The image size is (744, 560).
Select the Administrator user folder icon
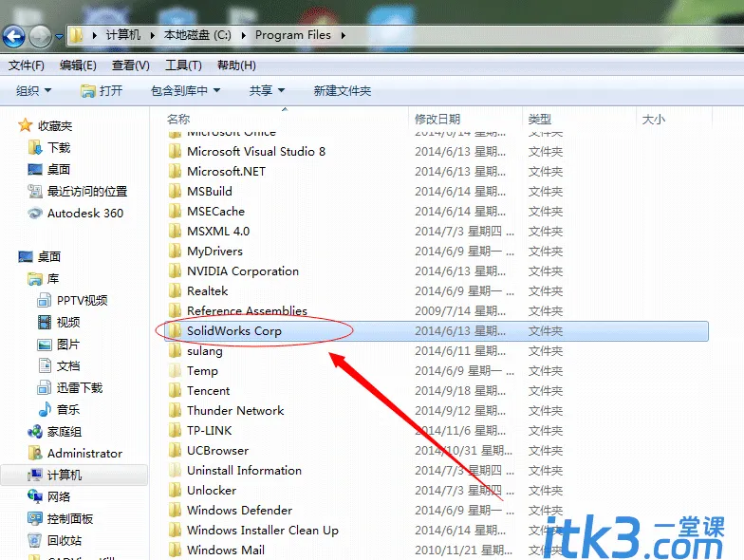pos(34,454)
